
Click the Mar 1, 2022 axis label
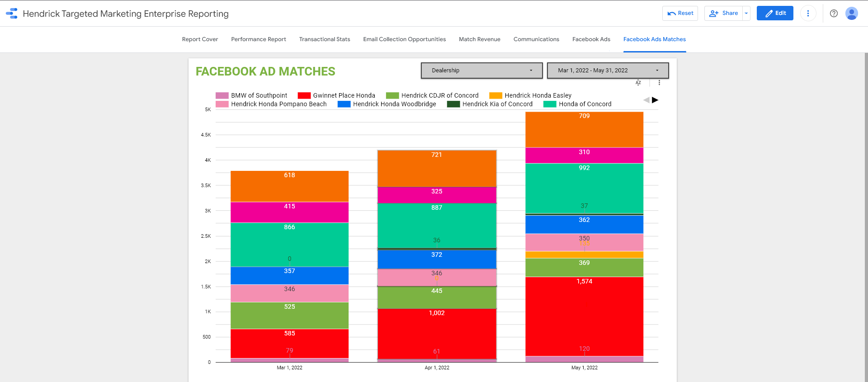289,368
